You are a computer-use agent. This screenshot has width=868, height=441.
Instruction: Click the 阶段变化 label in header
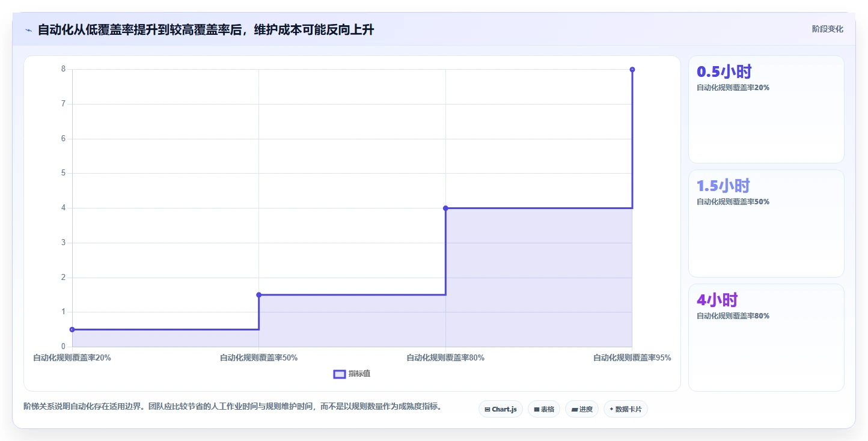click(828, 29)
